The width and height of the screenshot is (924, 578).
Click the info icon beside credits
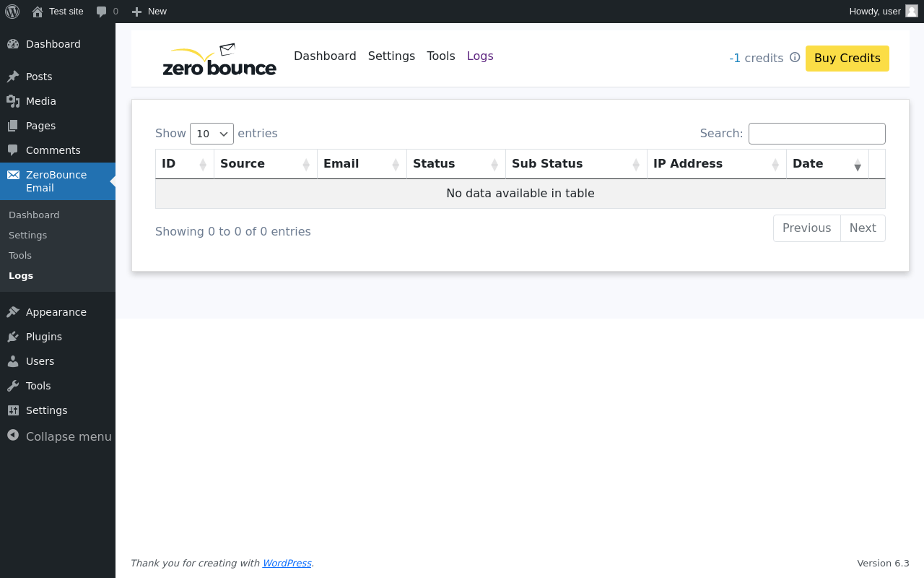tap(795, 58)
